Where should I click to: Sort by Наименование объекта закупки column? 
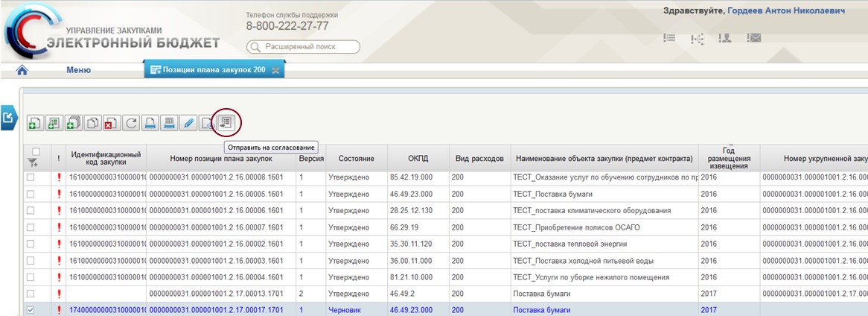click(604, 158)
